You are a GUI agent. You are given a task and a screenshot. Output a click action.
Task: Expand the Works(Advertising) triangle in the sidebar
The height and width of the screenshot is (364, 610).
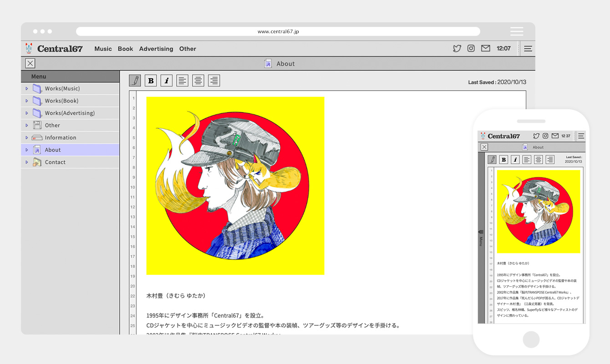(27, 113)
